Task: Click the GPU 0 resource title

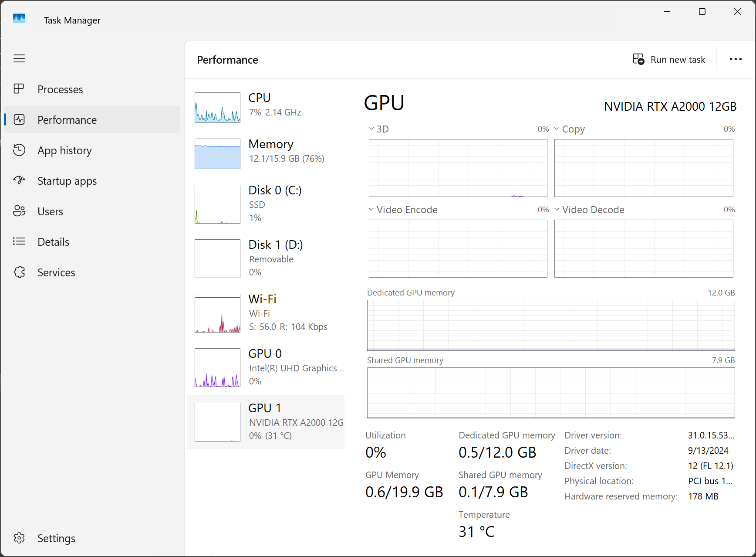Action: tap(265, 353)
